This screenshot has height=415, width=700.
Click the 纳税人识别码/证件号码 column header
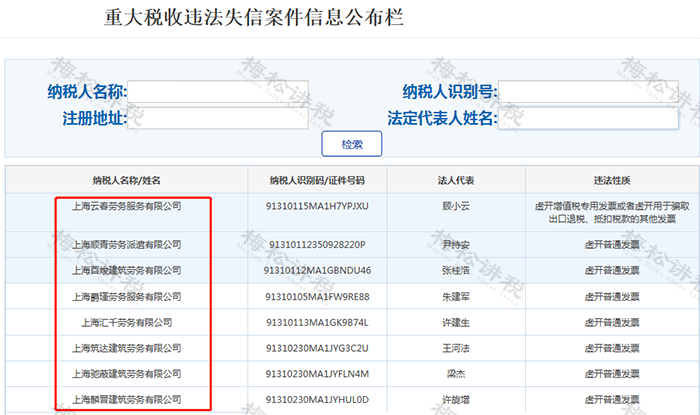coord(317,180)
